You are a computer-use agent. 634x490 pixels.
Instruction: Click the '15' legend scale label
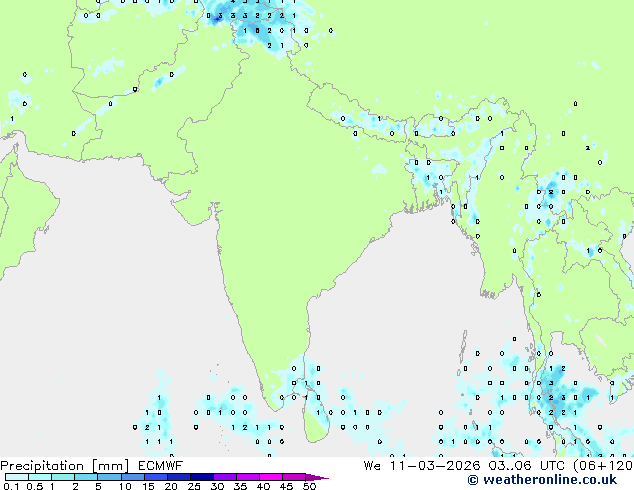pyautogui.click(x=148, y=486)
